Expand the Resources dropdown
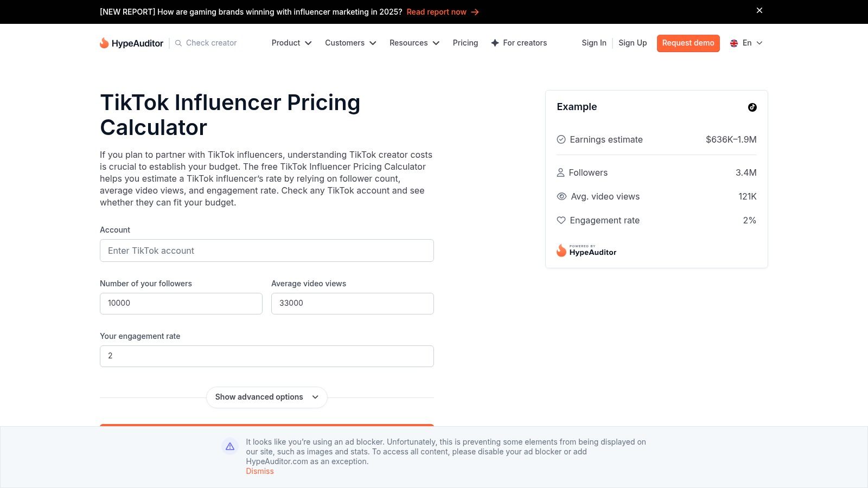Image resolution: width=868 pixels, height=488 pixels. tap(414, 43)
